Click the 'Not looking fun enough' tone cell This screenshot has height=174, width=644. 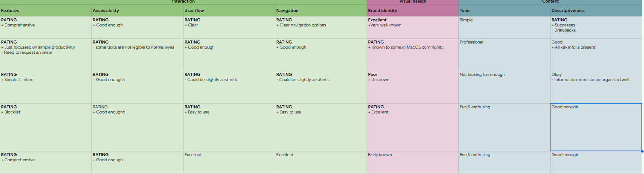pyautogui.click(x=504, y=87)
